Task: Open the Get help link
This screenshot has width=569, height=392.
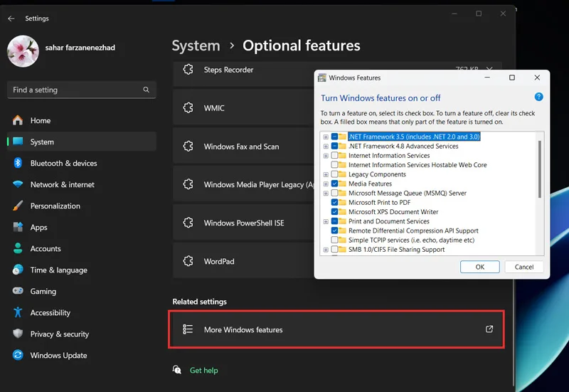Action: click(x=203, y=370)
